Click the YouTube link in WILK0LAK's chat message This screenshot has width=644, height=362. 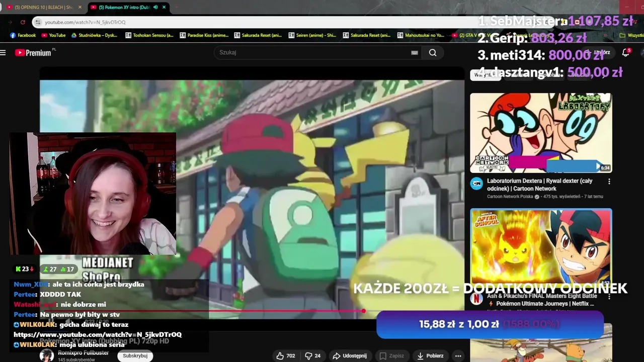tap(98, 334)
